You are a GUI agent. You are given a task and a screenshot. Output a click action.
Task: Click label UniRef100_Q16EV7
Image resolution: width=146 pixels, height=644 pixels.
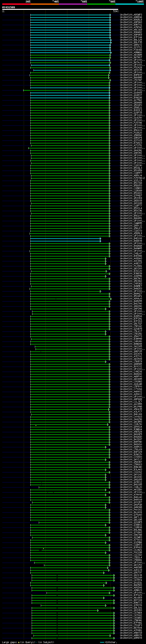click(131, 95)
